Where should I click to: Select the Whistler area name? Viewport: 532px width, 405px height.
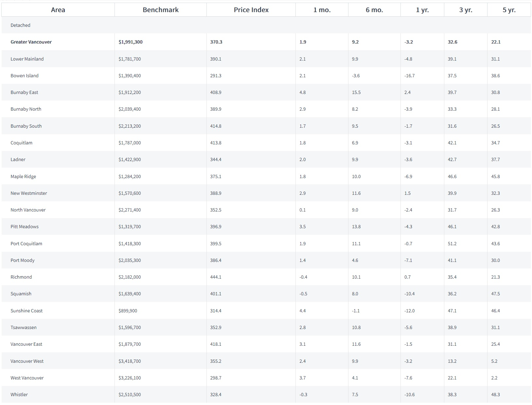[x=19, y=395]
